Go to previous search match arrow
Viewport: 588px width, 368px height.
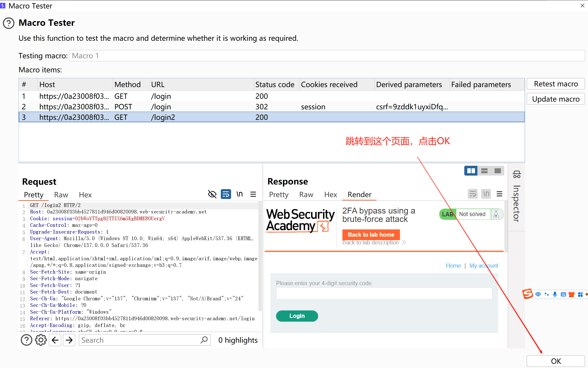(x=55, y=340)
